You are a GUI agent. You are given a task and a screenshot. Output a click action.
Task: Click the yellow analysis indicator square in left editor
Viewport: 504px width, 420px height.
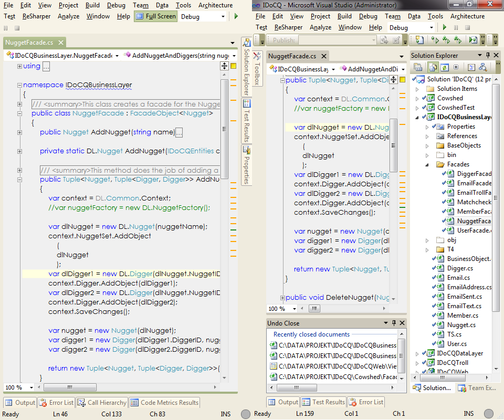tap(233, 66)
